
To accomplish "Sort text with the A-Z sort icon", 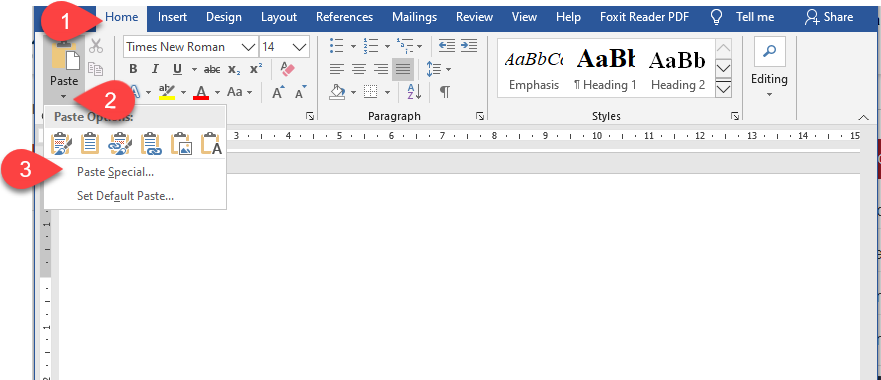I will tap(414, 92).
